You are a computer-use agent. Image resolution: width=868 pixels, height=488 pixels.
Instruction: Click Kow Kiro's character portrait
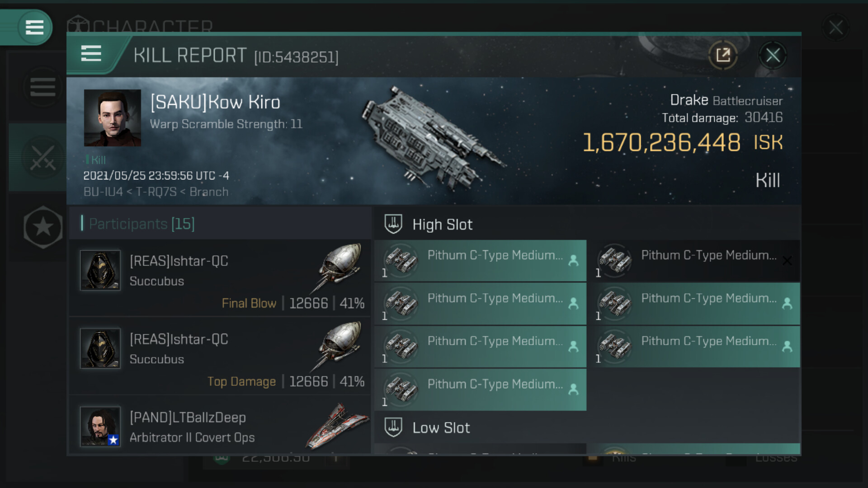[x=112, y=118]
